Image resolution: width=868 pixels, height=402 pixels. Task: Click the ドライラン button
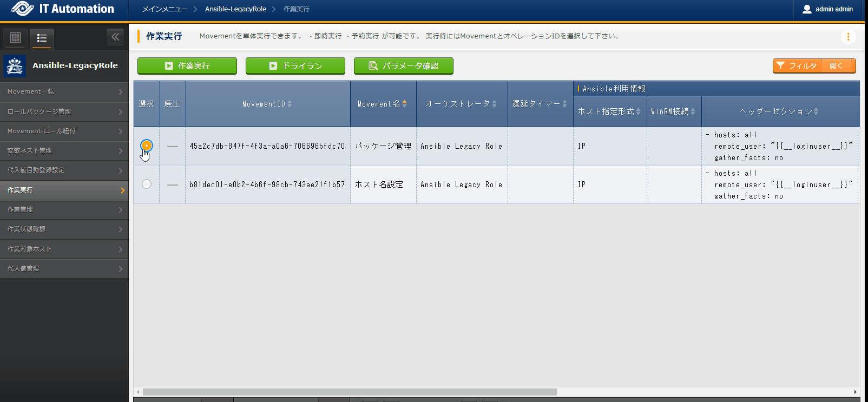(x=295, y=66)
